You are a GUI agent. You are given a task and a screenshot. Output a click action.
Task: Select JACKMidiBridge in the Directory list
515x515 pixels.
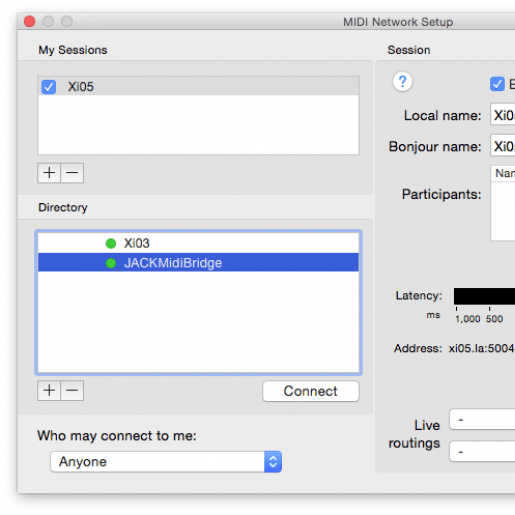(198, 263)
